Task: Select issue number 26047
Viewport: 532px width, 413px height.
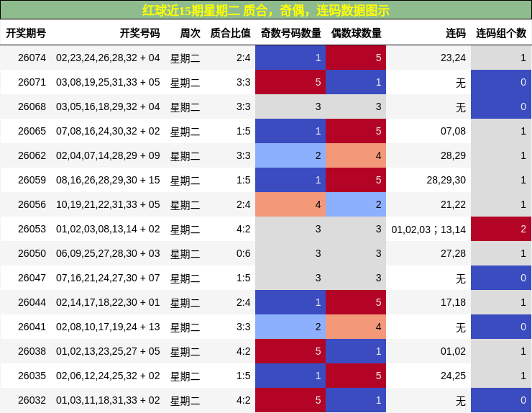Action: [32, 278]
